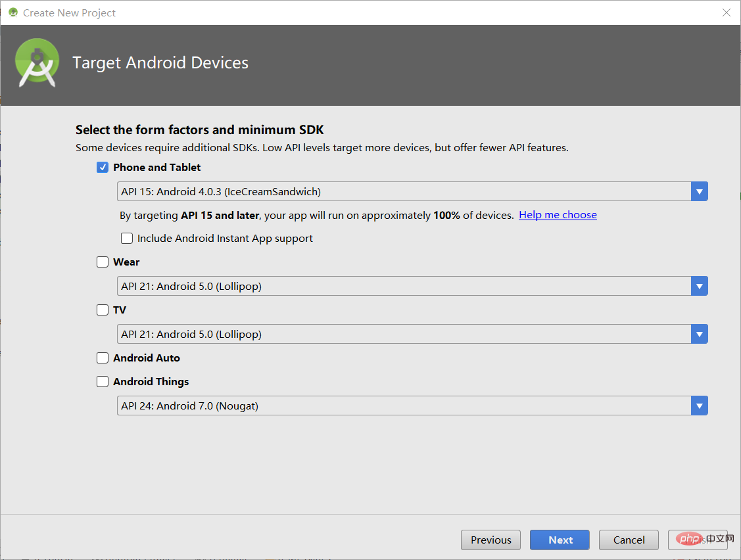Image resolution: width=741 pixels, height=560 pixels.
Task: Click the Next button
Action: pos(560,540)
